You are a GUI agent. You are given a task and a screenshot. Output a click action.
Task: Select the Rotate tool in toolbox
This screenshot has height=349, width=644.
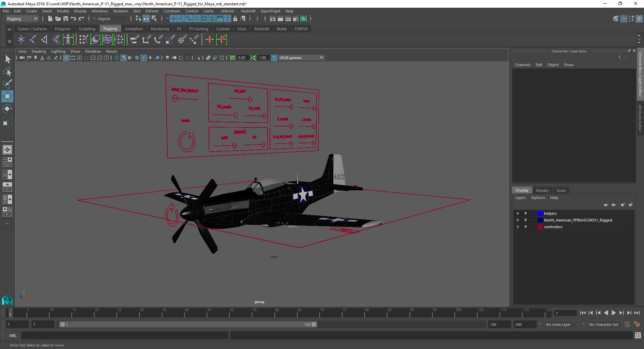click(x=7, y=108)
